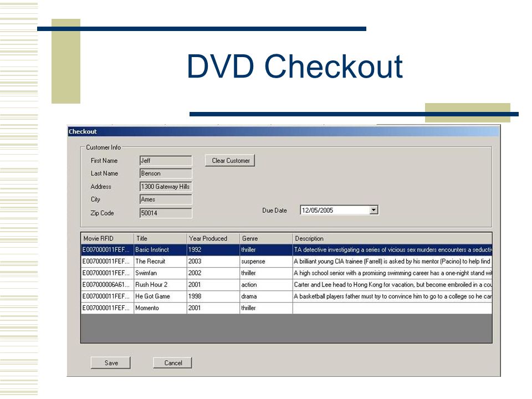Save the checkout
Screen dimensions: 532x399
pyautogui.click(x=111, y=362)
